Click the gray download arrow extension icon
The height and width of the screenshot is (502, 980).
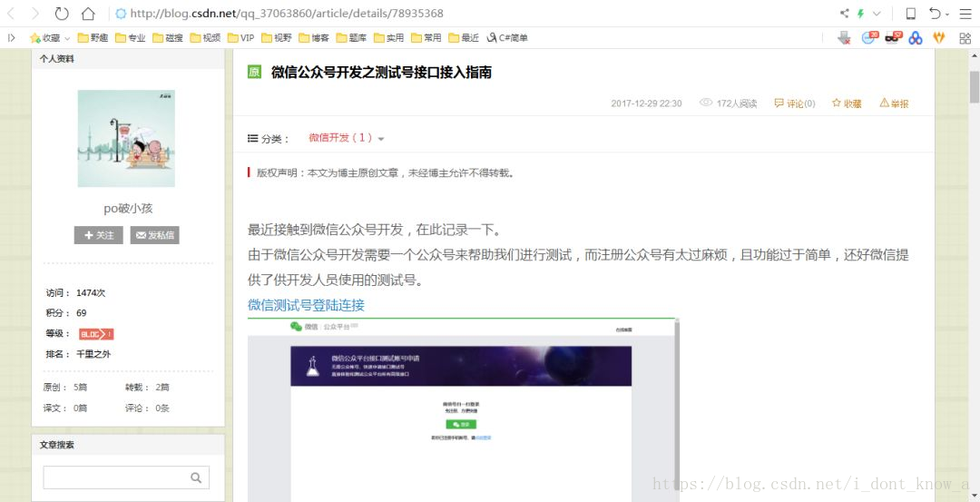coord(845,37)
